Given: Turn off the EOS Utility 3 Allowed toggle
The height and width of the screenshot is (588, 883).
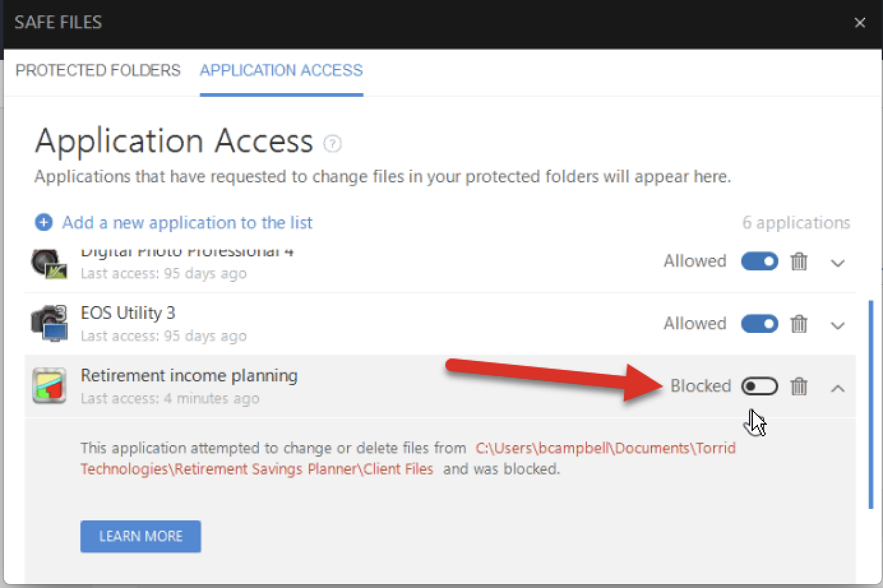Looking at the screenshot, I should [759, 324].
